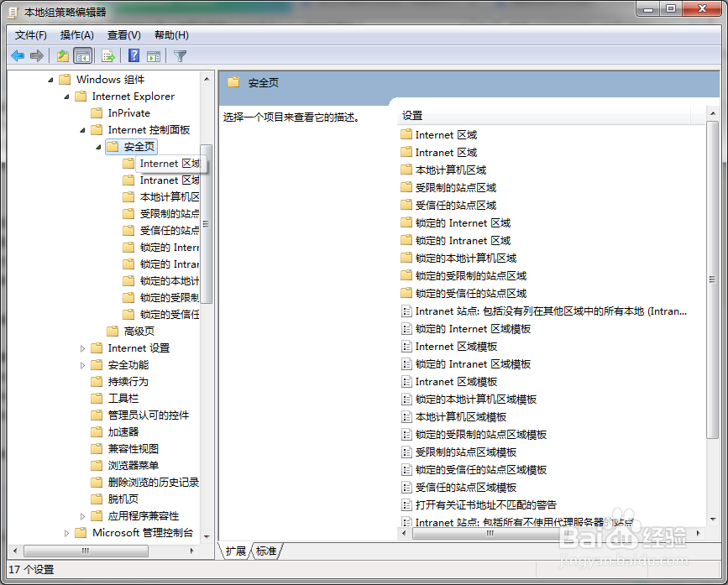Image resolution: width=728 pixels, height=585 pixels.
Task: Toggle the console tree pane toolbar icon
Action: [x=83, y=56]
